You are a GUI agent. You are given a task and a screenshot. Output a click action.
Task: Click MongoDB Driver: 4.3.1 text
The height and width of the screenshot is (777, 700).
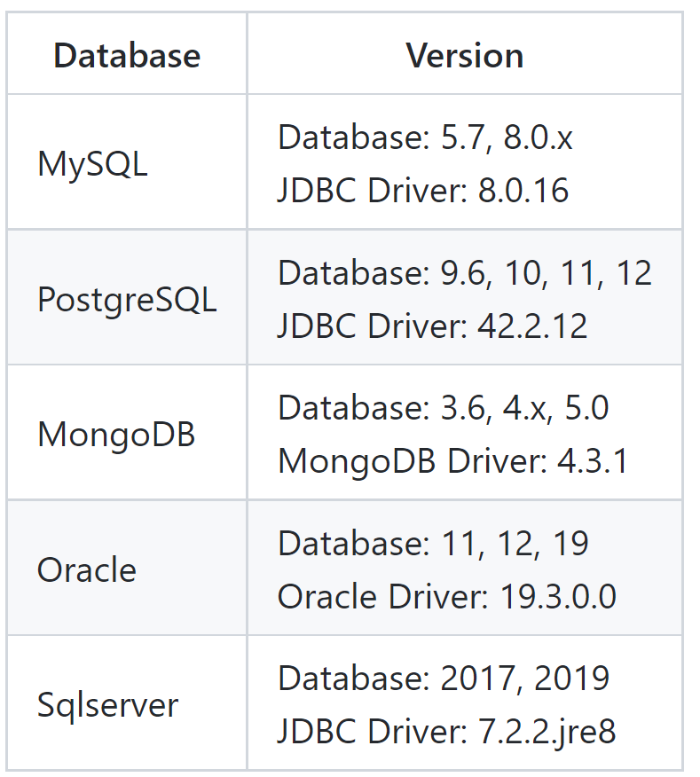point(452,461)
